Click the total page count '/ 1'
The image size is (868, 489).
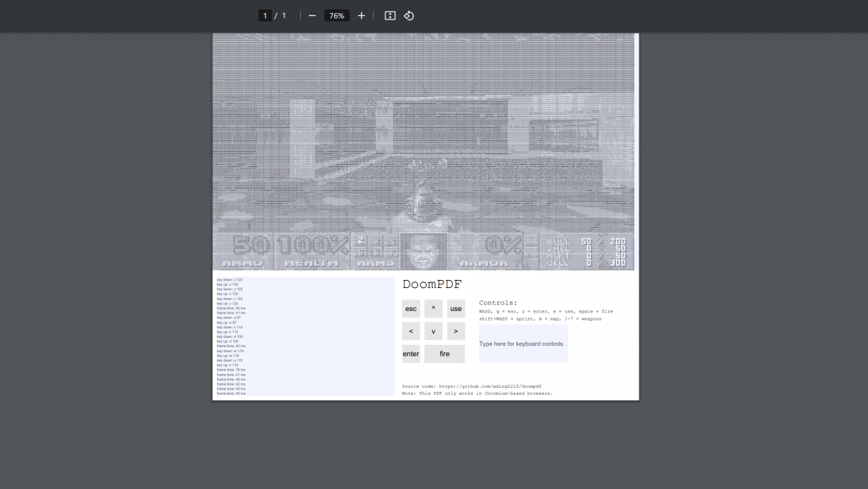(281, 15)
